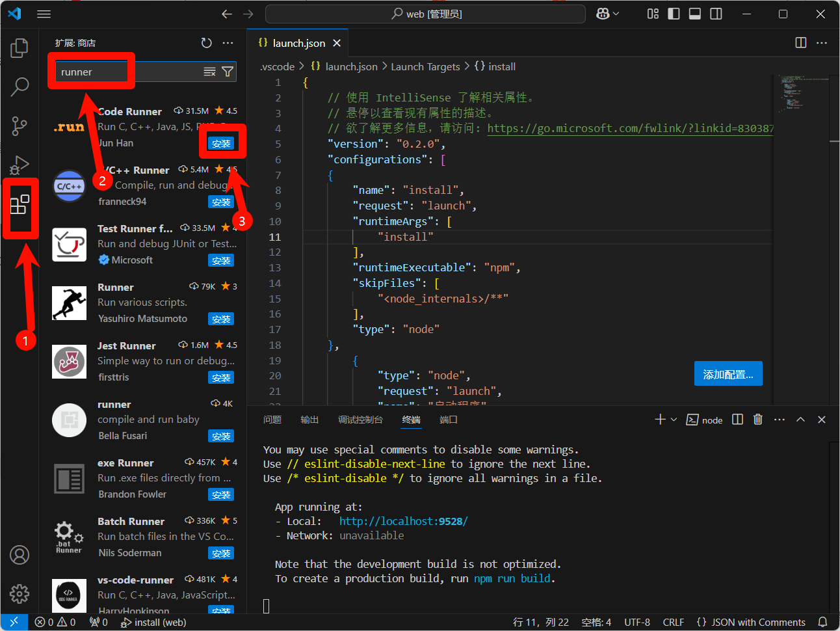
Task: Change indentation via Spaces: 4 status
Action: click(596, 623)
